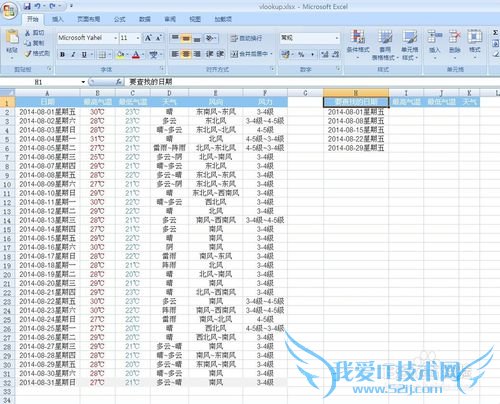This screenshot has height=404, width=500.
Task: Select cell H2 with 2014-08-01星期五
Action: 356,112
